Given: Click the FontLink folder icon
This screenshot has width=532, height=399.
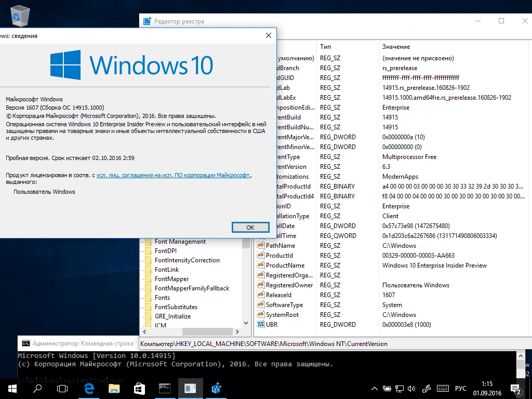Looking at the screenshot, I should (x=148, y=270).
